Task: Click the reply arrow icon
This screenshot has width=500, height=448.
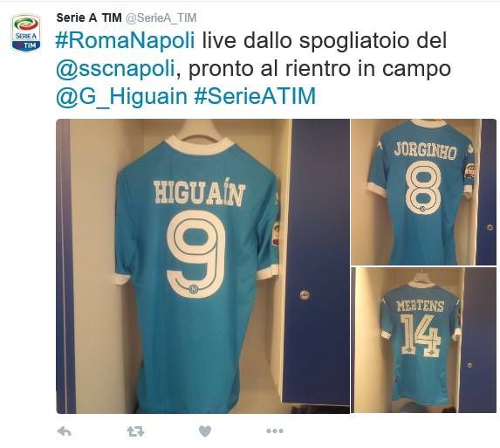Action: [64, 431]
